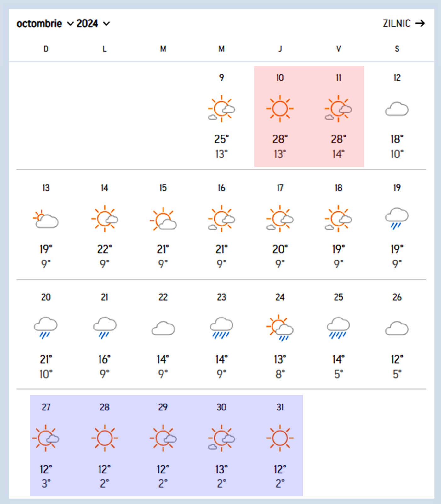The width and height of the screenshot is (441, 504).
Task: Click the ZILNIC arrow link
Action: [404, 24]
